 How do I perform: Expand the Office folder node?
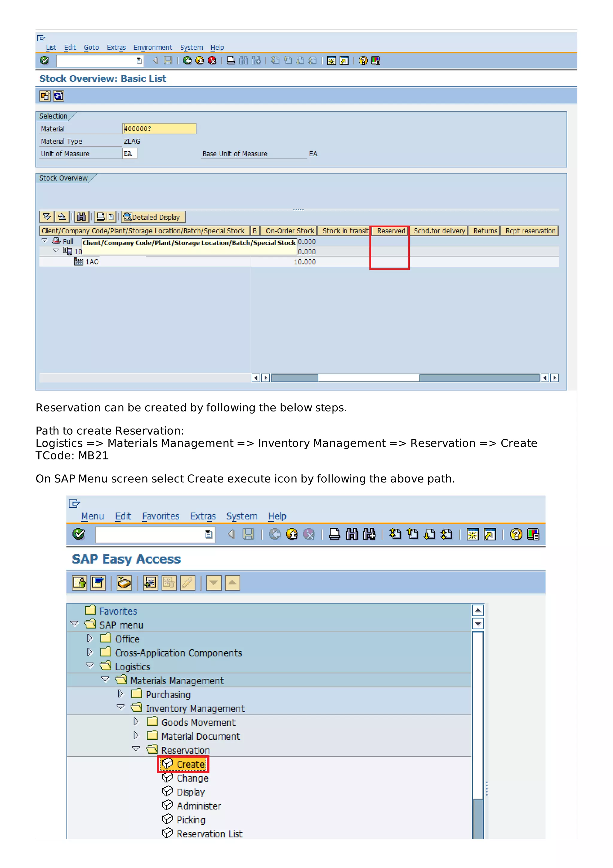[90, 638]
